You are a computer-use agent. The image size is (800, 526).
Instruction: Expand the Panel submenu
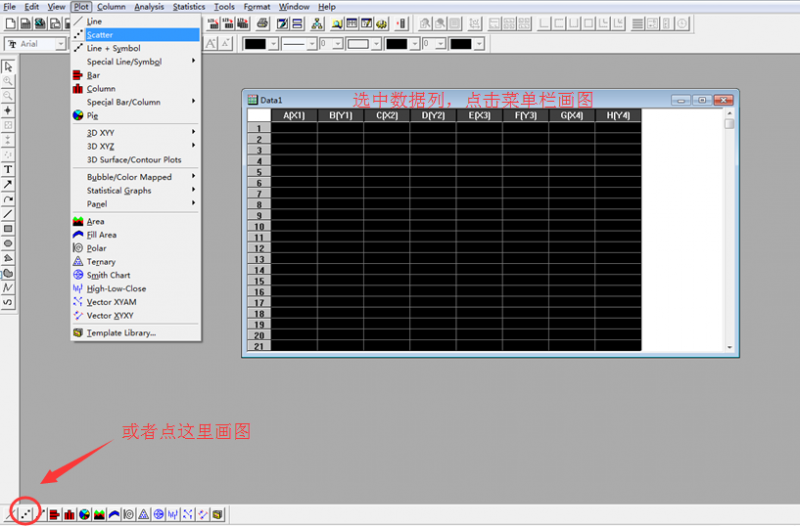(x=135, y=204)
